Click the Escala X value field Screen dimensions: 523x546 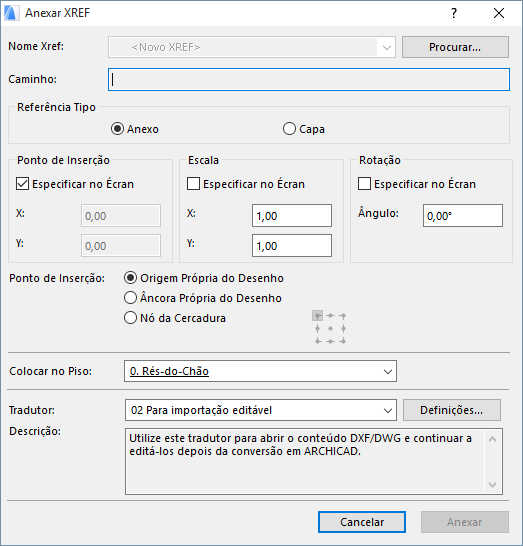292,216
